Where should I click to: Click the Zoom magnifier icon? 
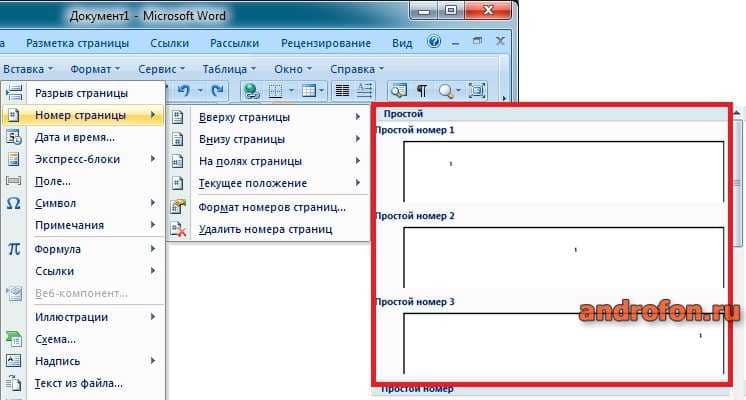point(445,90)
